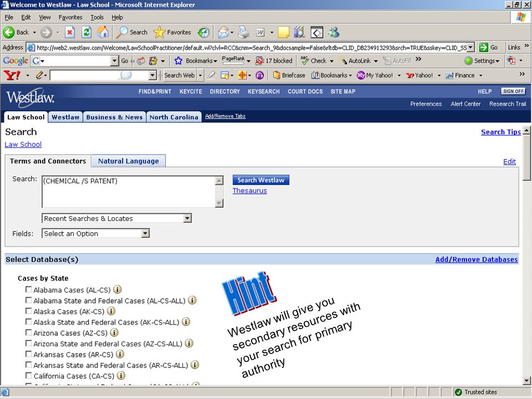Click the SIGN OFF button

(x=513, y=91)
